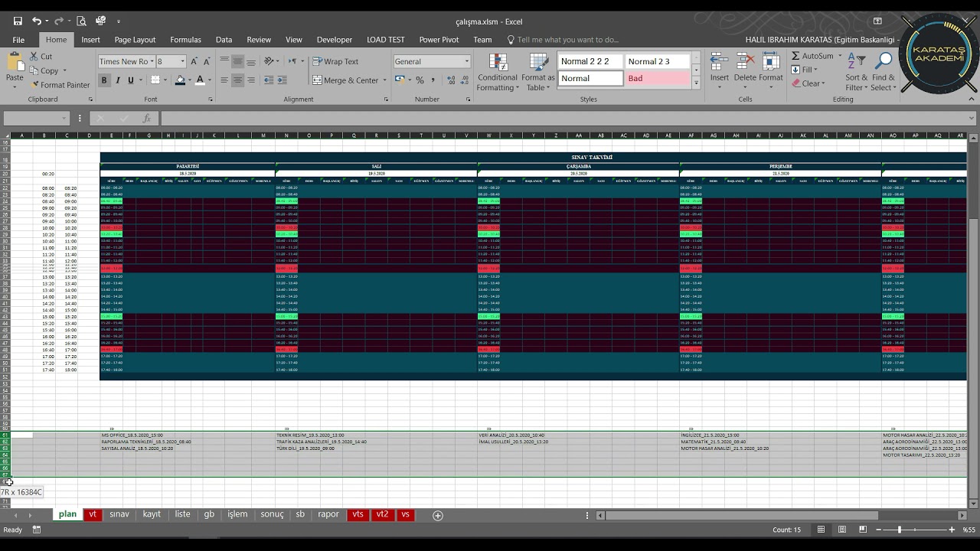
Task: Toggle Normal view in the status bar
Action: tap(821, 530)
